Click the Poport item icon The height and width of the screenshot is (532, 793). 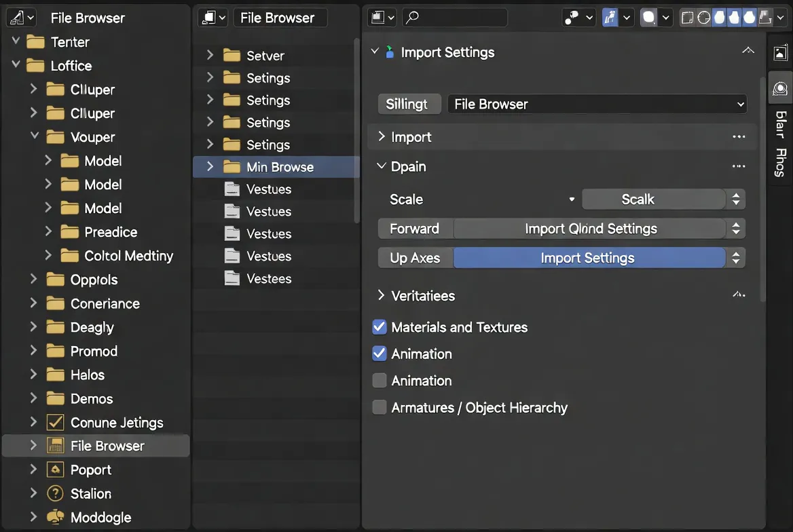[55, 470]
